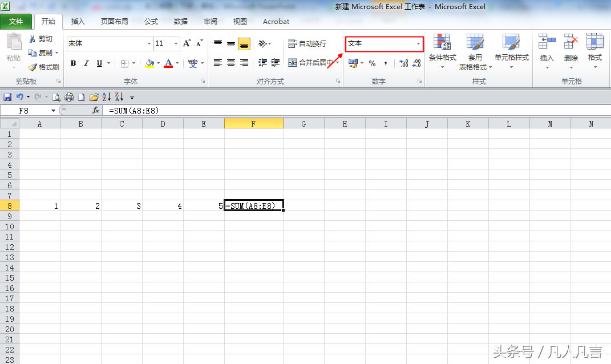
Task: Expand the font size dropdown showing 11
Action: [x=176, y=44]
